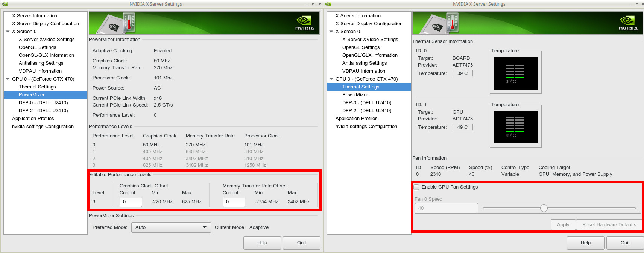Click NVIDIA icon in left window title bar
The width and height of the screenshot is (644, 253).
coord(5,4)
